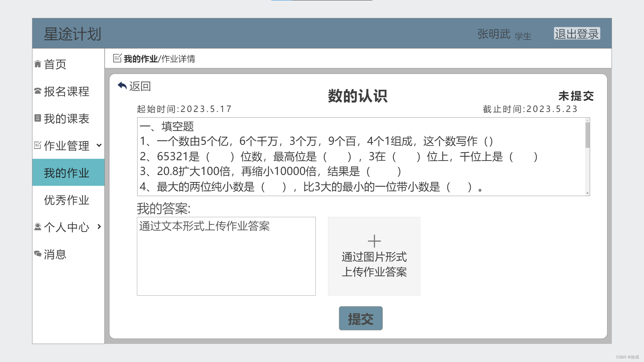Click the user icon beside 个人中心
Image resolution: width=644 pixels, height=362 pixels.
coord(38,227)
